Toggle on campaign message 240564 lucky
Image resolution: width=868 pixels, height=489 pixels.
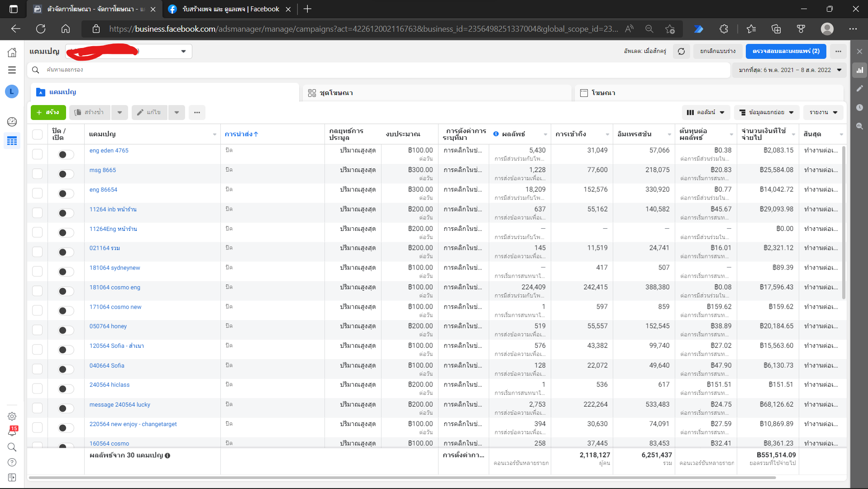tap(66, 408)
